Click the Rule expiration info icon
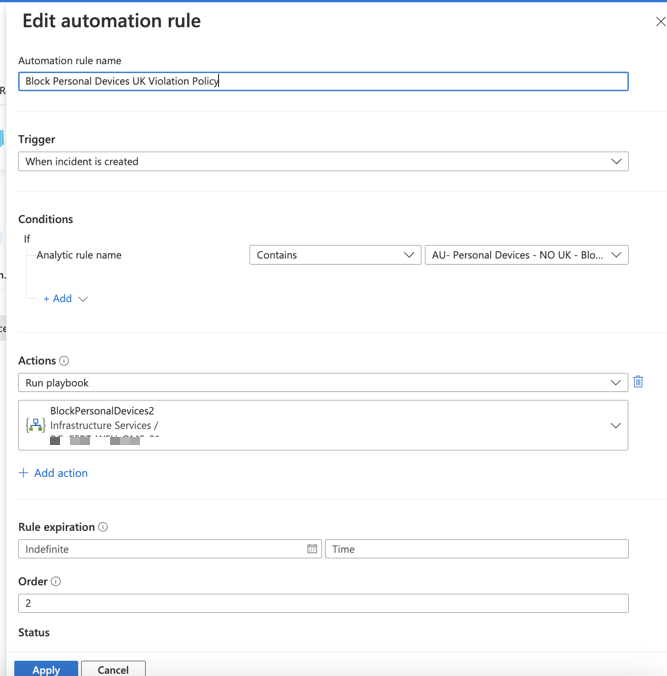The image size is (667, 676). (x=103, y=527)
